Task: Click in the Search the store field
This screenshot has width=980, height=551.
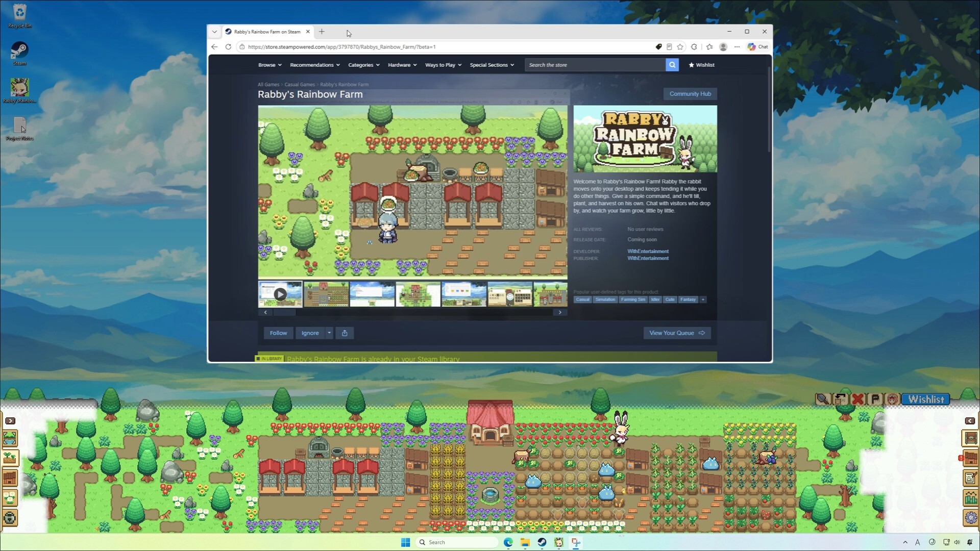Action: [595, 65]
